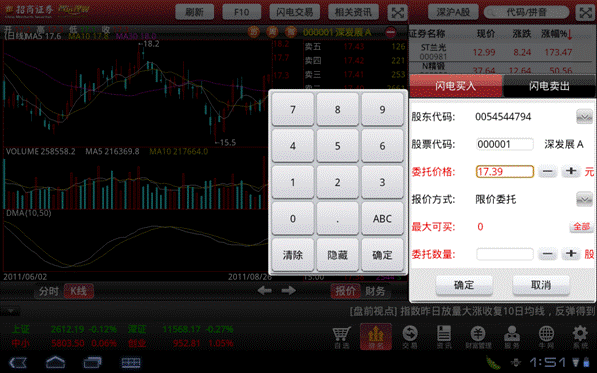Open the 系统 gear settings icon
Screen dimensions: 597x373
pyautogui.click(x=580, y=337)
